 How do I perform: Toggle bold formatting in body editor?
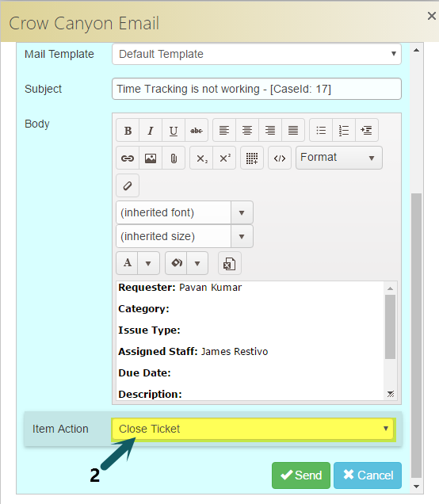128,130
